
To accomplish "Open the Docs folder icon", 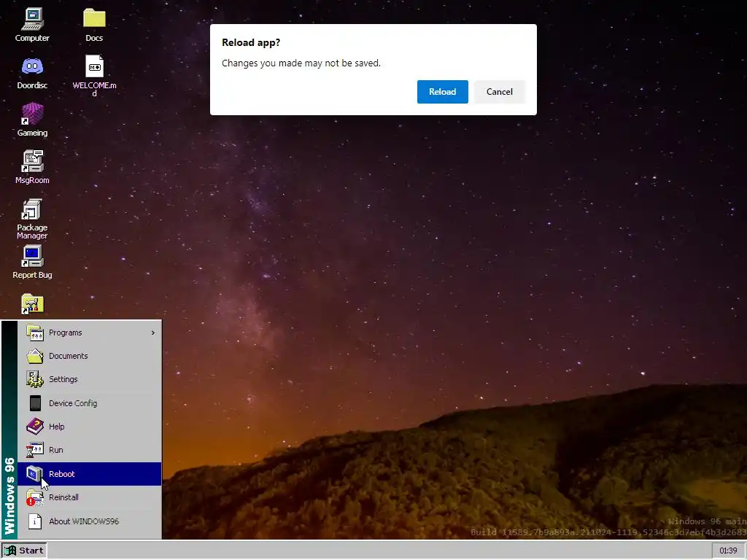I will [x=94, y=18].
